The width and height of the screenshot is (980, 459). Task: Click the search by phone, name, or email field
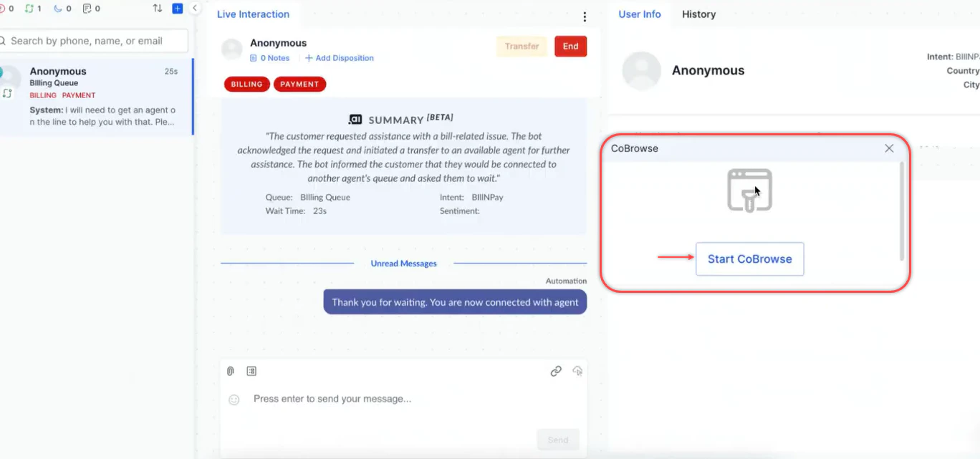coord(94,41)
